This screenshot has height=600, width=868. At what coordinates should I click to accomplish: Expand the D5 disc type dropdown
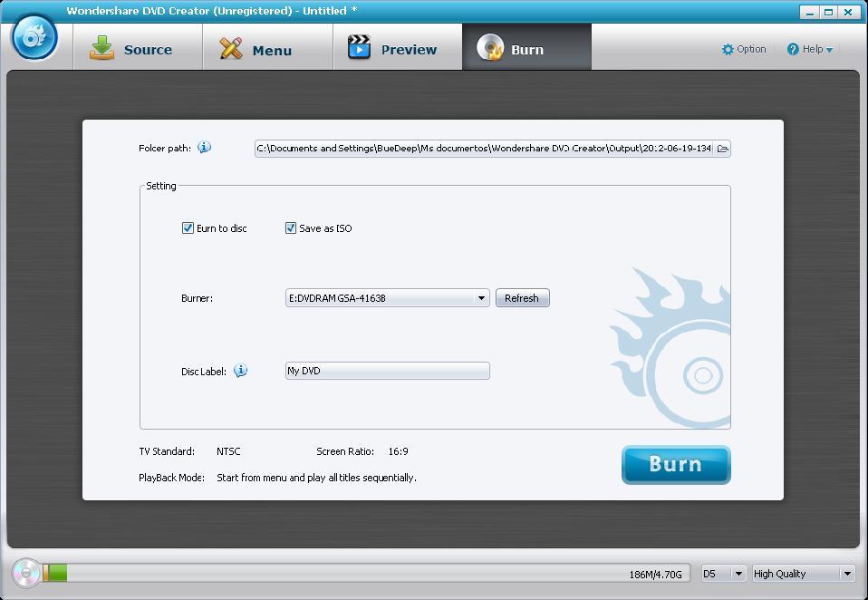738,573
